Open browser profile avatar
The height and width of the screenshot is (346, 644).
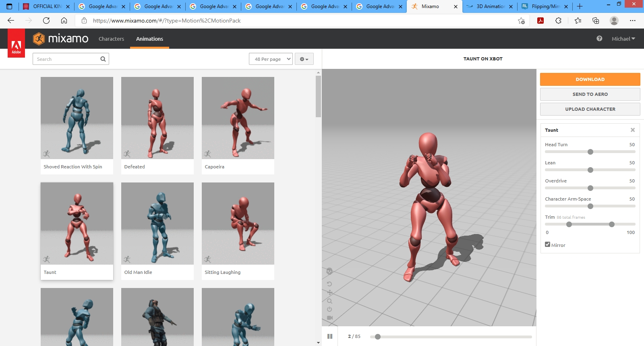tap(614, 21)
